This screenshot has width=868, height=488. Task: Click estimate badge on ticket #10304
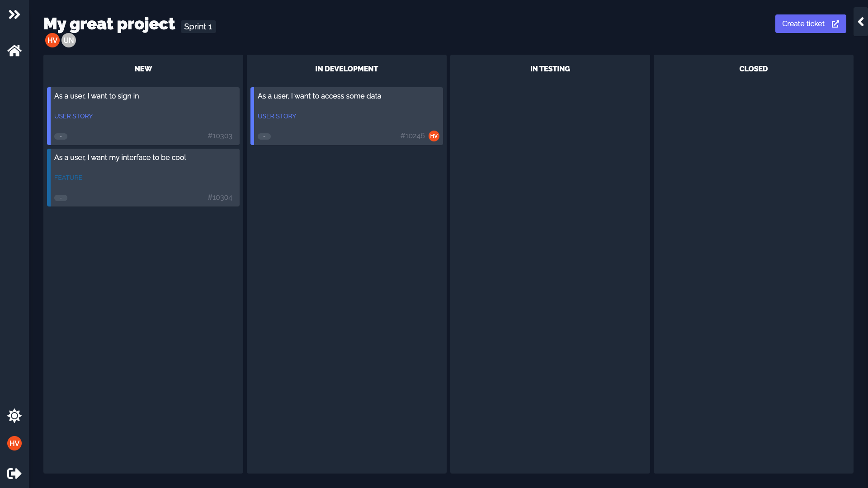[61, 198]
